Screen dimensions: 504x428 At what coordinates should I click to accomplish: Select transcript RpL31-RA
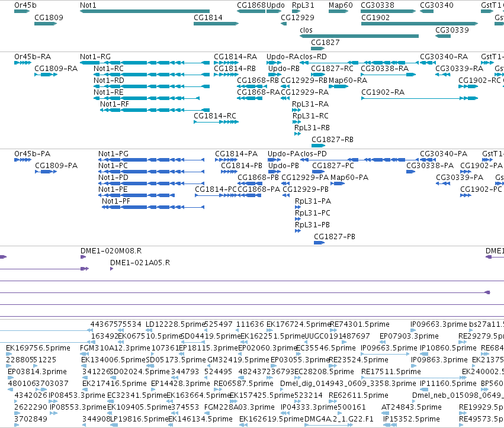tap(310, 104)
